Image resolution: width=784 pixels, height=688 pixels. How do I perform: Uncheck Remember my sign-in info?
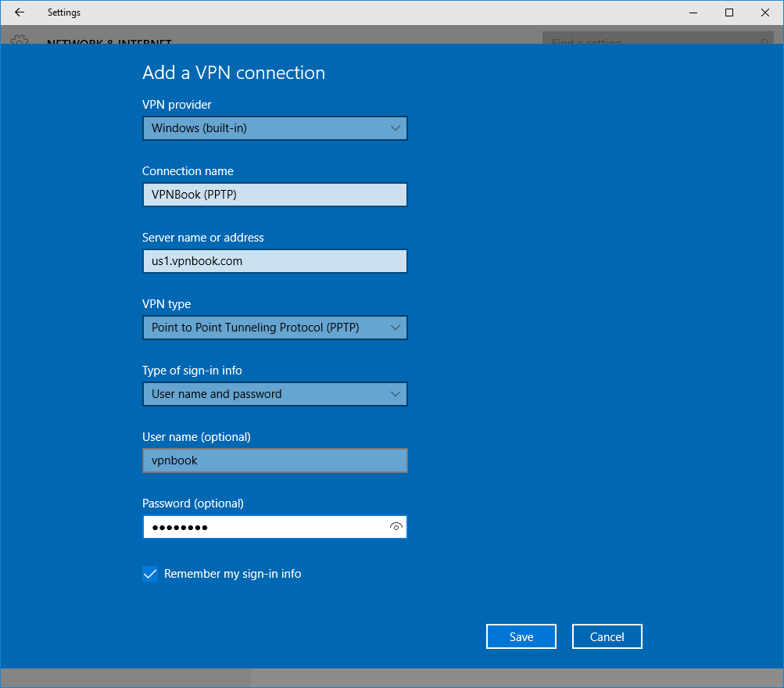(149, 574)
